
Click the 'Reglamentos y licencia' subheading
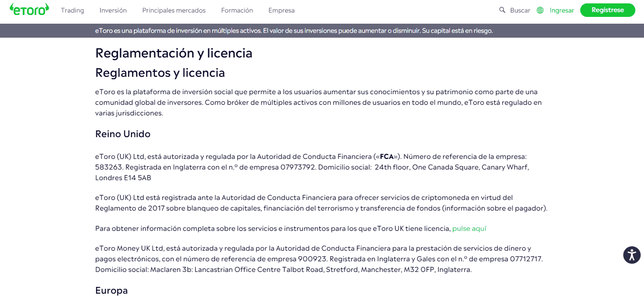160,73
